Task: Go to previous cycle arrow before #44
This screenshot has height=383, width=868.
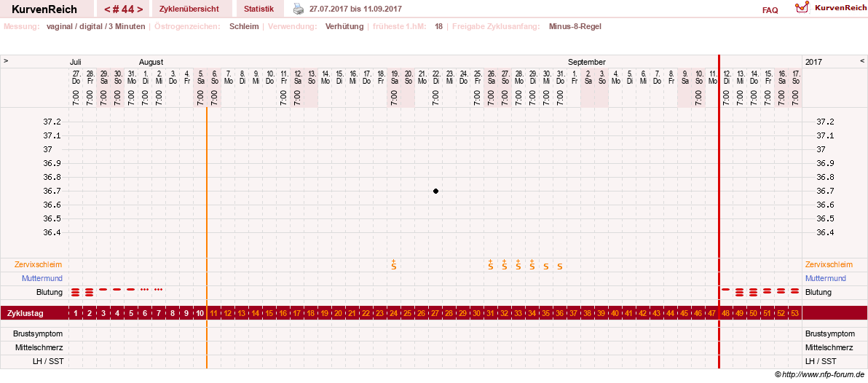Action: (107, 9)
